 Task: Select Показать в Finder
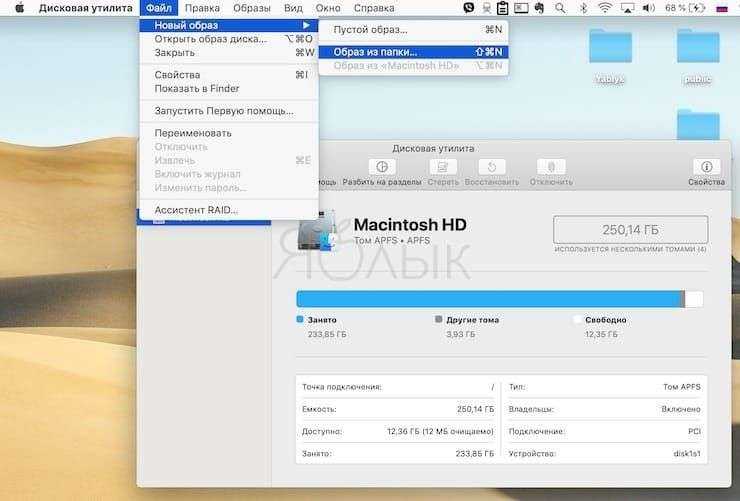pyautogui.click(x=229, y=88)
